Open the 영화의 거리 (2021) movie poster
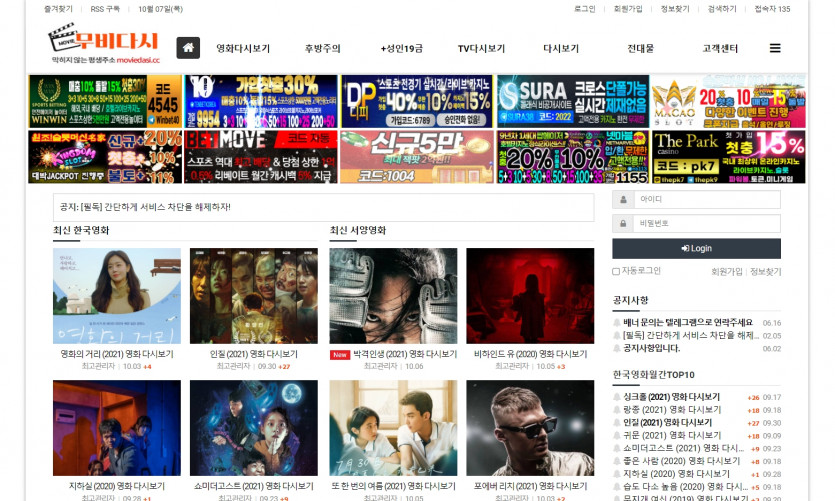Viewport: 835px width, 501px height. (x=117, y=296)
